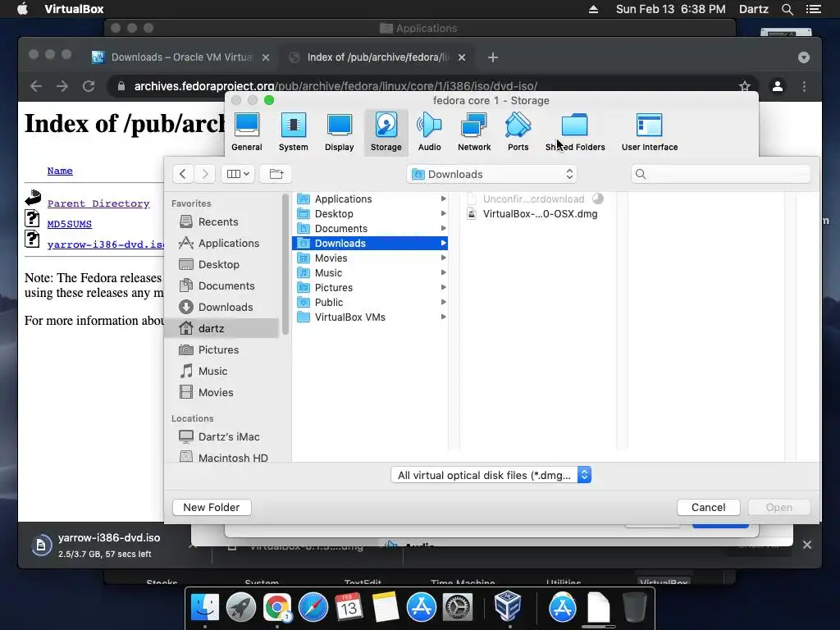
Task: Click the Chrome address bar URL
Action: 336,86
